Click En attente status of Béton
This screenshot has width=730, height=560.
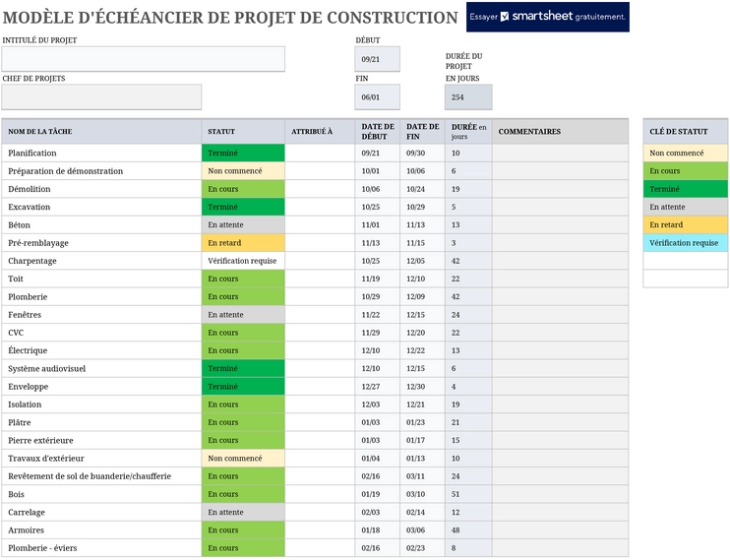243,224
